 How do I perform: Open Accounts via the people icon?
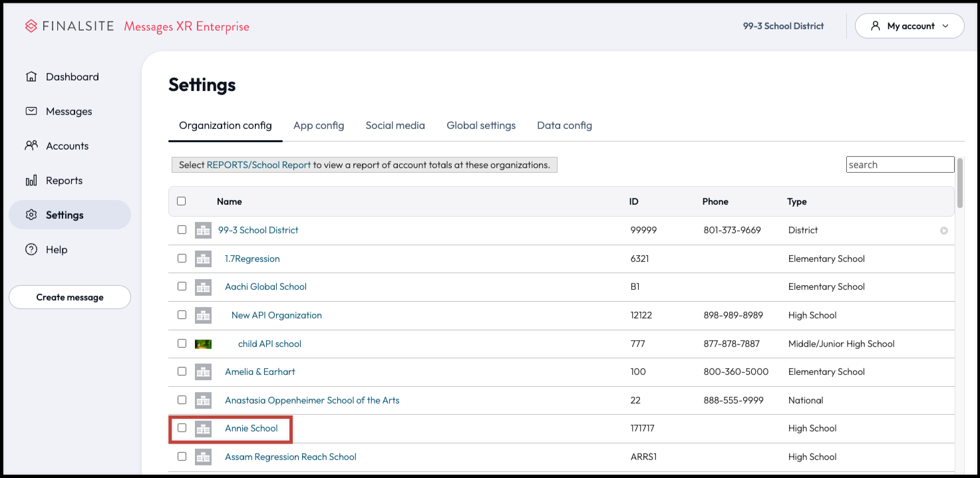[x=31, y=146]
